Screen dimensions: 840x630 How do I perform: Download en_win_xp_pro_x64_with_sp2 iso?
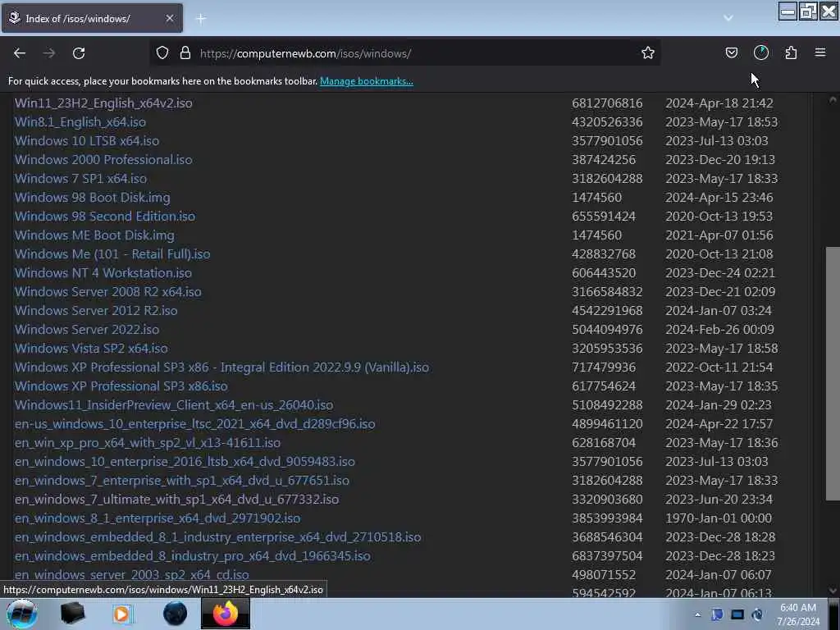(x=148, y=442)
